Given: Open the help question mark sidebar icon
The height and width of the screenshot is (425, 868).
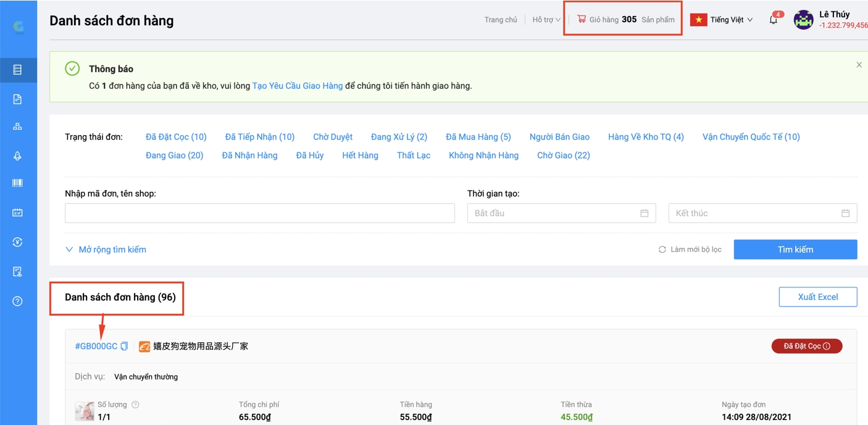Looking at the screenshot, I should [17, 301].
